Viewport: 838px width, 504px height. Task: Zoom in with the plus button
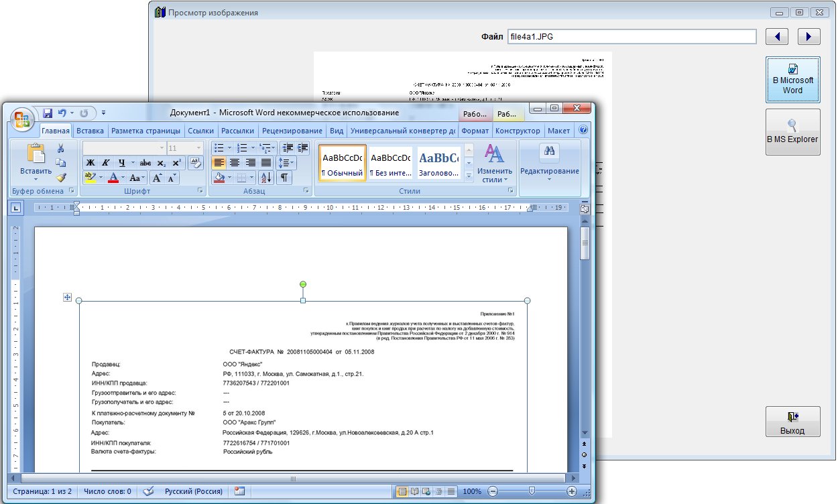pyautogui.click(x=572, y=491)
